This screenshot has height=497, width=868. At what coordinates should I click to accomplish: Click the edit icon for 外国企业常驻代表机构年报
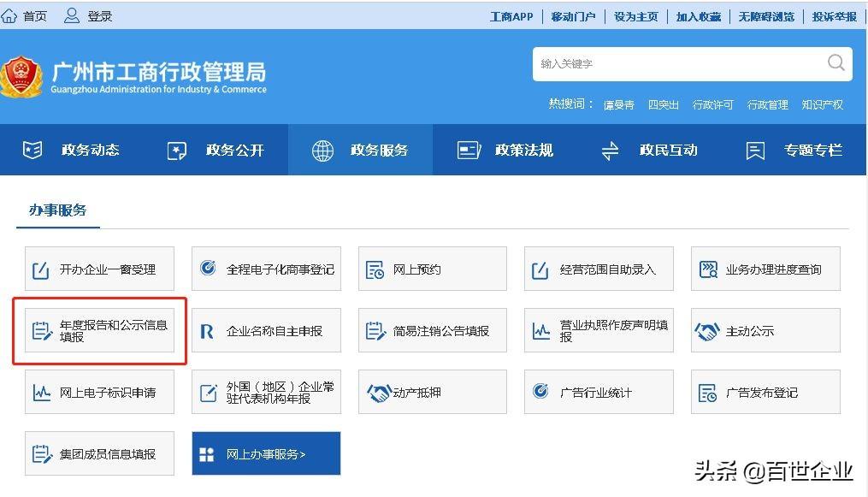(x=208, y=393)
